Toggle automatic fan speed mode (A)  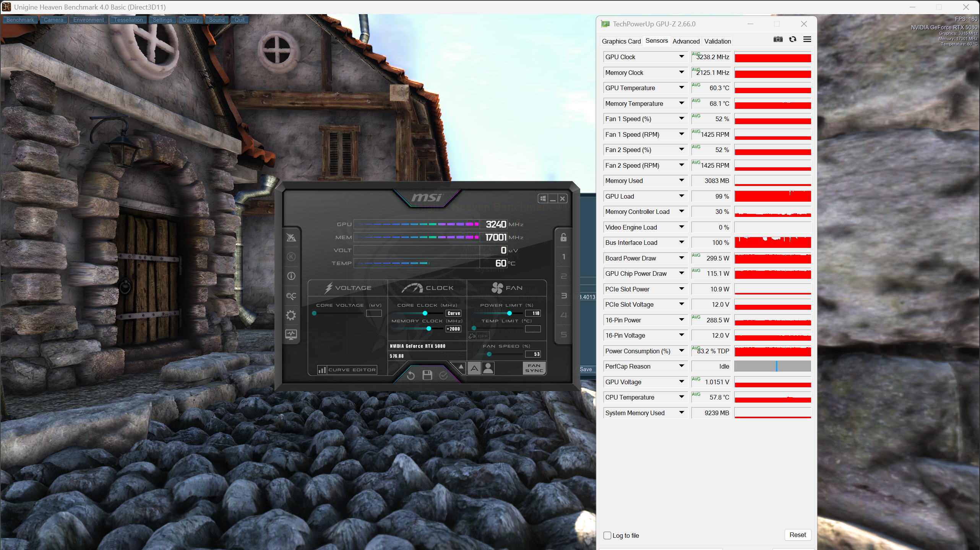474,368
